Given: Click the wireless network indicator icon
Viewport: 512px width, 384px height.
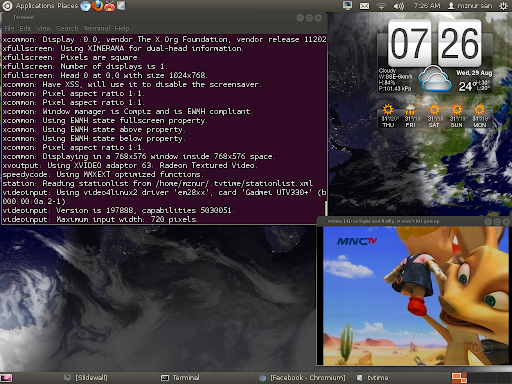Looking at the screenshot, I should point(381,6).
